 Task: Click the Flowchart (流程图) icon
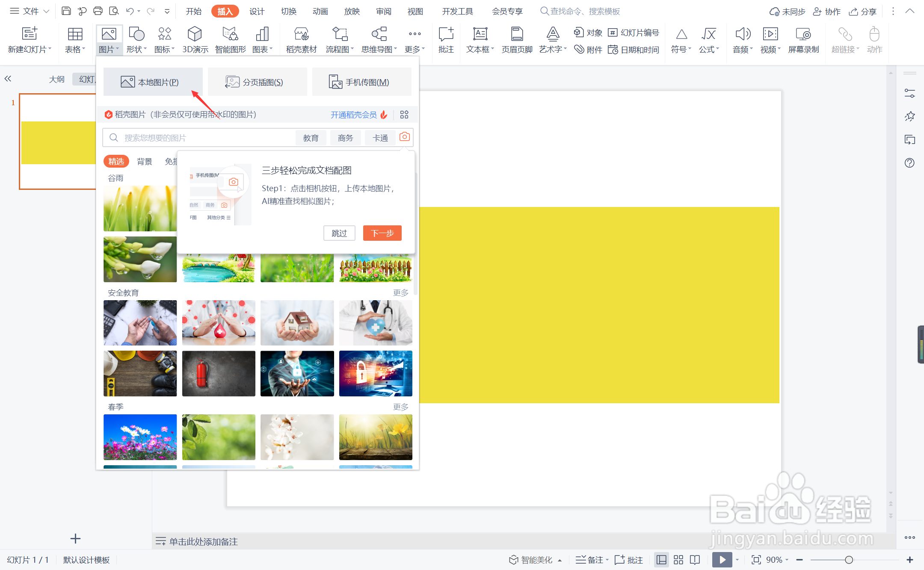point(340,34)
